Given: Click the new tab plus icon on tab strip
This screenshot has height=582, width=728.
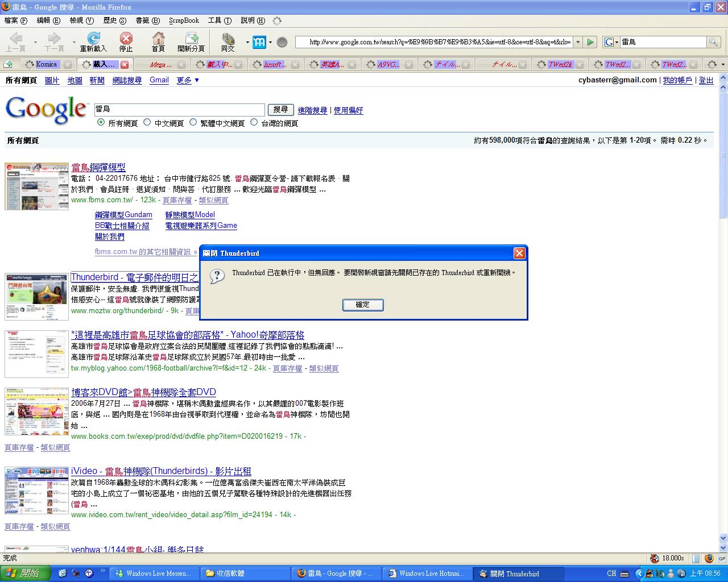Looking at the screenshot, I should [8, 64].
